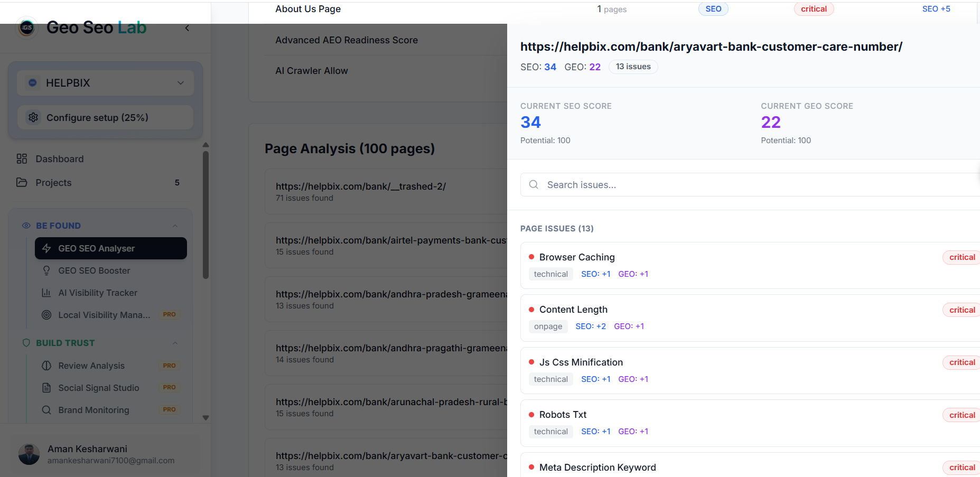Open GEO SEO Booster
980x477 pixels.
[111, 270]
